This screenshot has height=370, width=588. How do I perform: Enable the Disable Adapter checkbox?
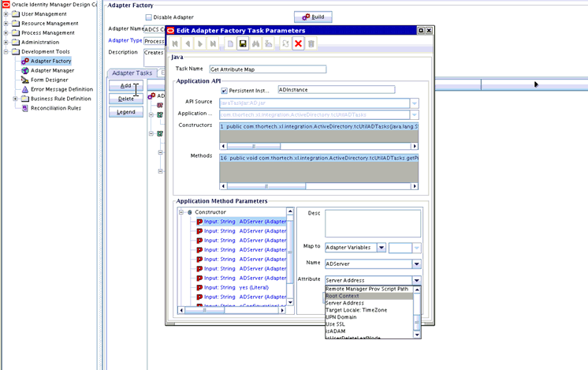[x=148, y=17]
